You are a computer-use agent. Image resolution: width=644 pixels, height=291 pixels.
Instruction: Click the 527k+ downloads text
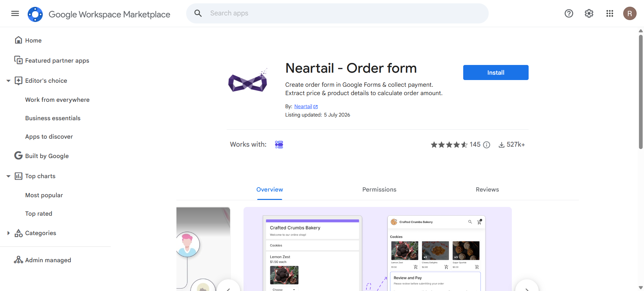516,145
